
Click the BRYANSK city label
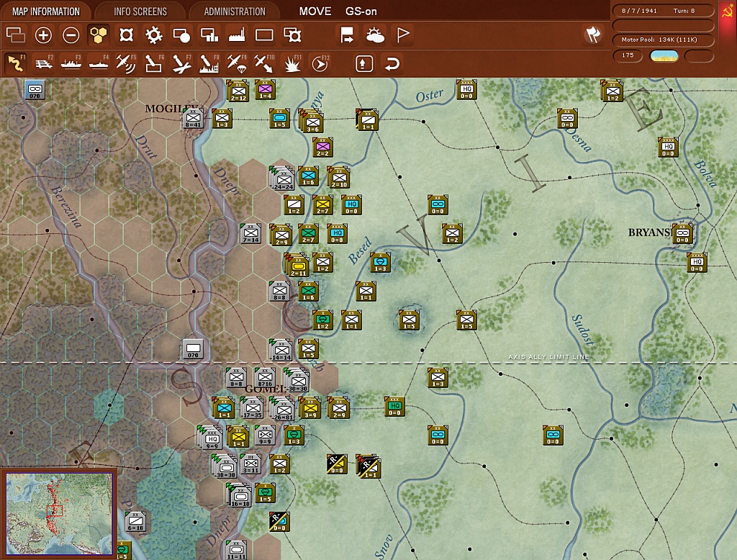(x=649, y=232)
